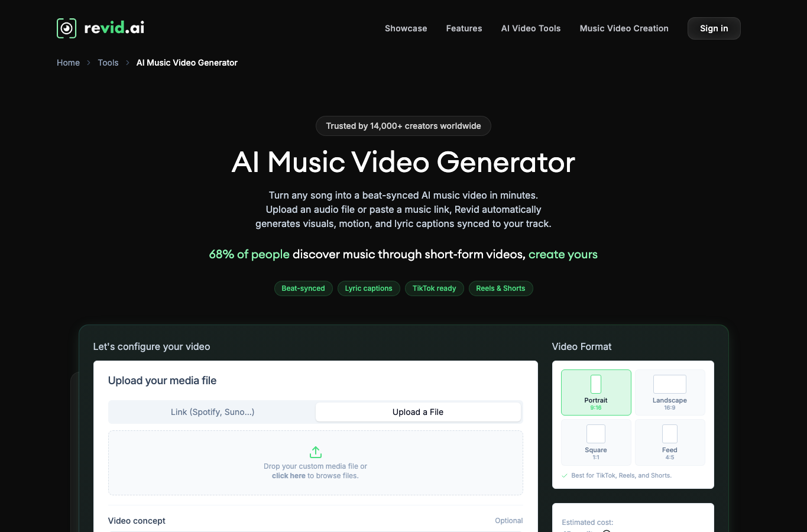The image size is (807, 532).
Task: Open Music Video Creation in navigation
Action: coord(624,28)
